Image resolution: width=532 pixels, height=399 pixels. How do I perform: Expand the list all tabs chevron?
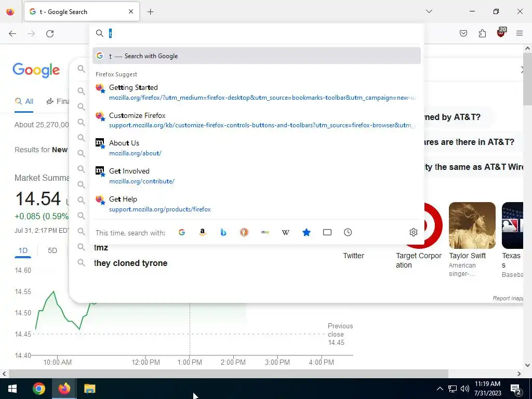429,11
